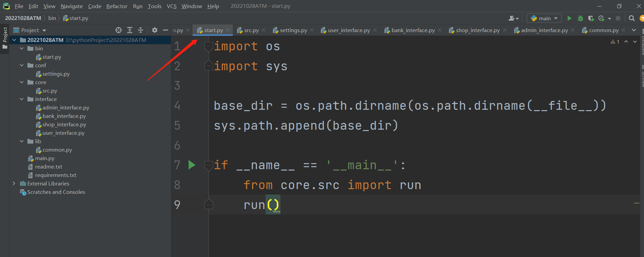Open the Project panel gear options
The image size is (644, 257).
pos(154,30)
